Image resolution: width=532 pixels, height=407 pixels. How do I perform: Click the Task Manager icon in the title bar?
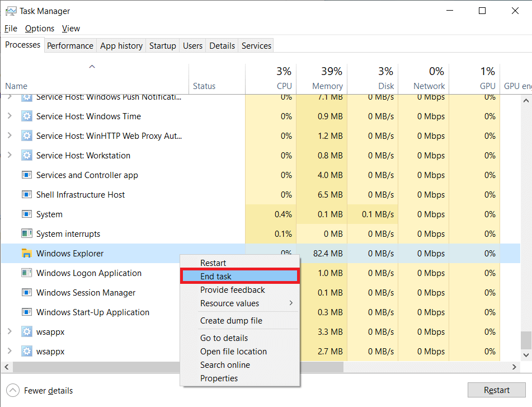[11, 11]
